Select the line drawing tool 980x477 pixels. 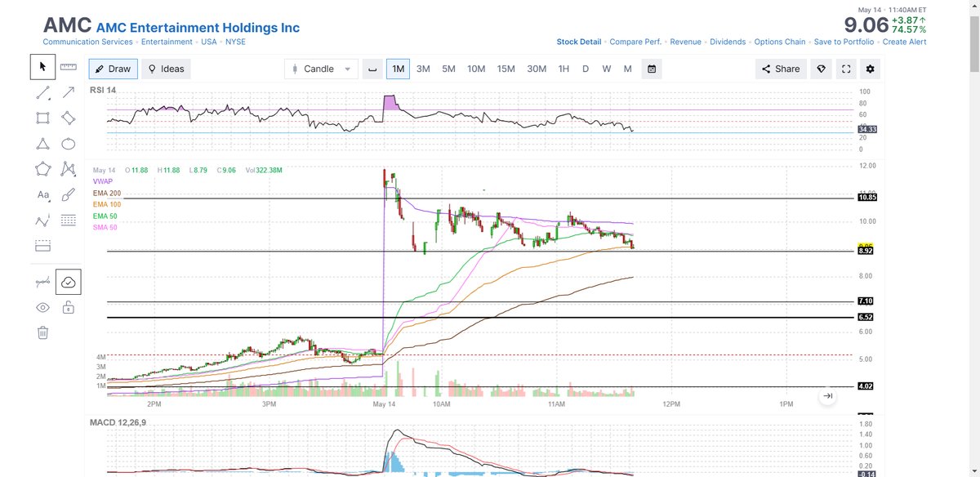pos(42,92)
